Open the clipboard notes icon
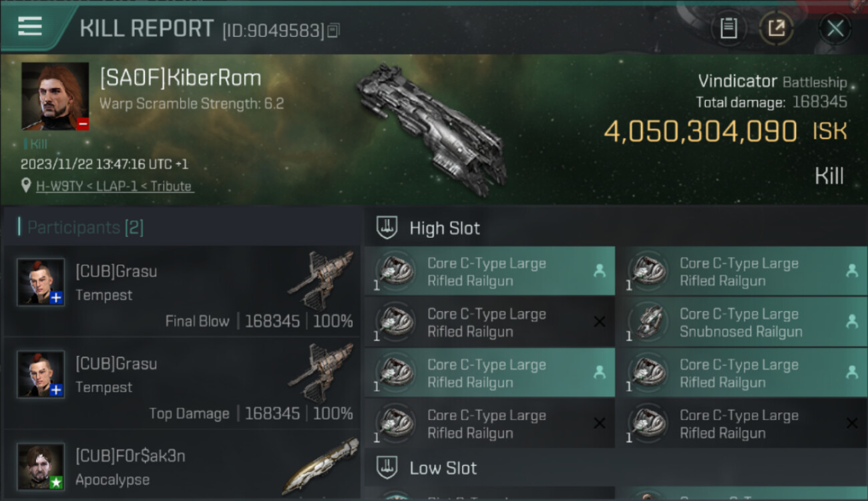The width and height of the screenshot is (868, 501). (728, 28)
